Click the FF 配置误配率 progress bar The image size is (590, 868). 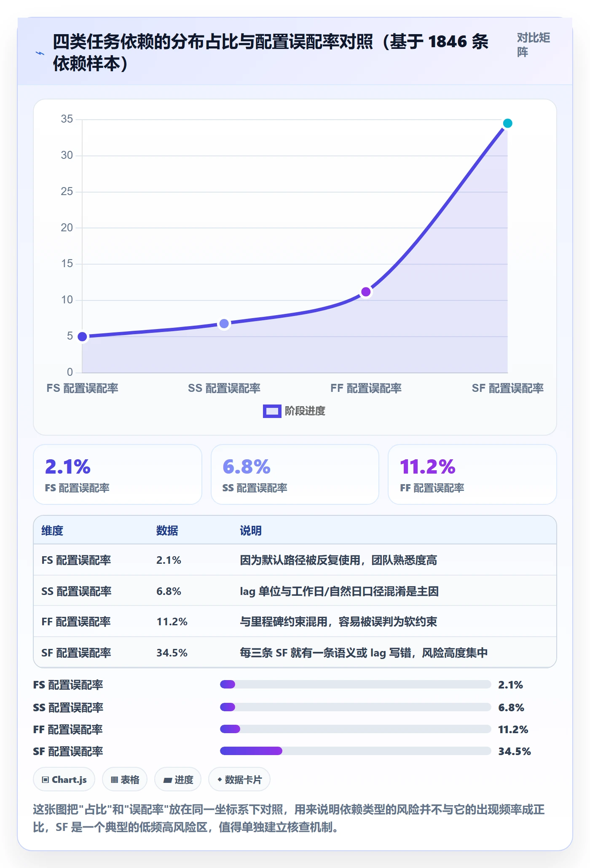[x=355, y=729]
